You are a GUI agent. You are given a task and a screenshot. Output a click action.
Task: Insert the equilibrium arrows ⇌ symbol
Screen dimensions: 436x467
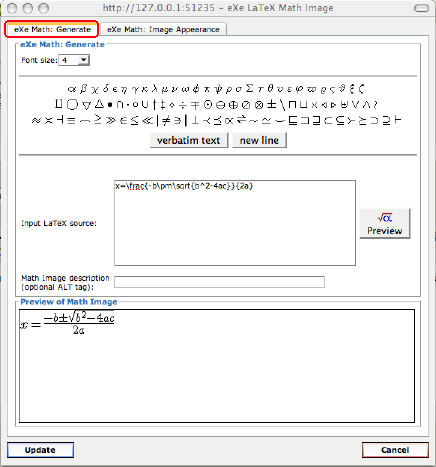(241, 120)
